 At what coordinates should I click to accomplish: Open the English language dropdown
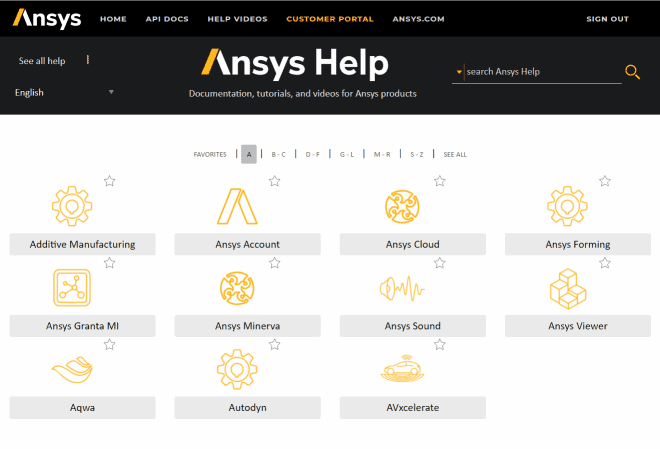click(x=64, y=92)
